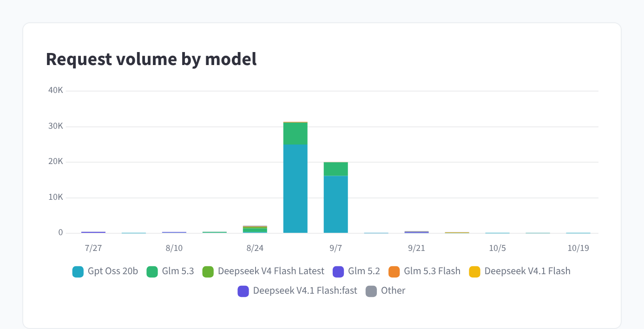Screen dimensions: 644x329
Task: Click the Deepseek V4.1 Flash:fast legend swatch
Action: 243,291
